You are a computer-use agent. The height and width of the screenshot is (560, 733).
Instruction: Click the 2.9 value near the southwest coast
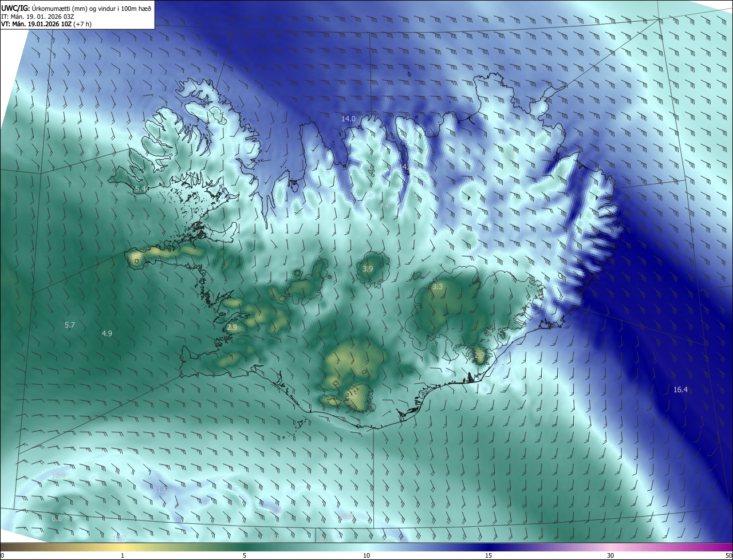point(232,328)
